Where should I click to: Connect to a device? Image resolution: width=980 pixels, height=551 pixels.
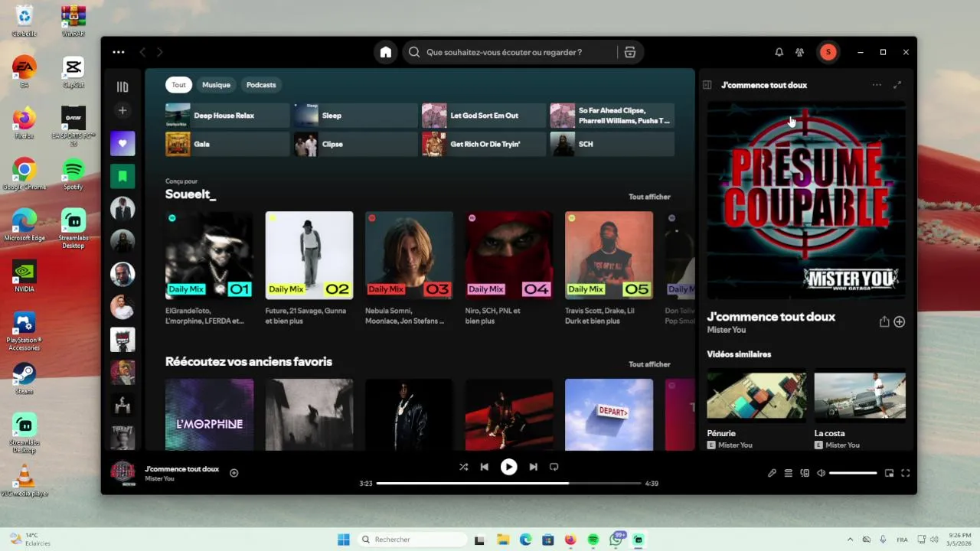click(x=805, y=473)
